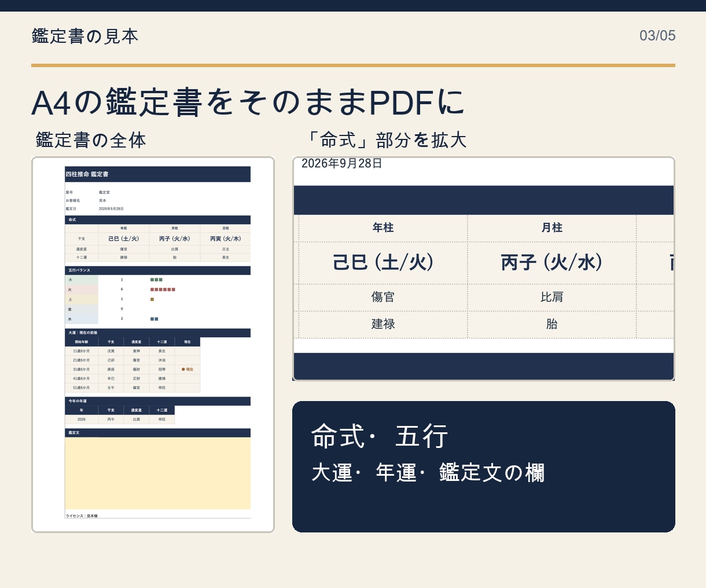This screenshot has width=706, height=588.
Task: Click 年柱 header in enlarged preview
Action: 383,227
